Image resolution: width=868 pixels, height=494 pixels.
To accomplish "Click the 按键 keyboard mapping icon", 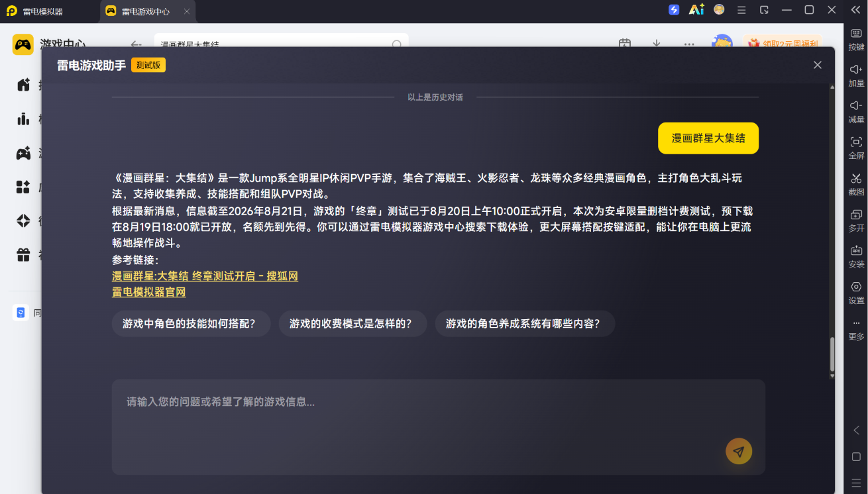I will 856,34.
